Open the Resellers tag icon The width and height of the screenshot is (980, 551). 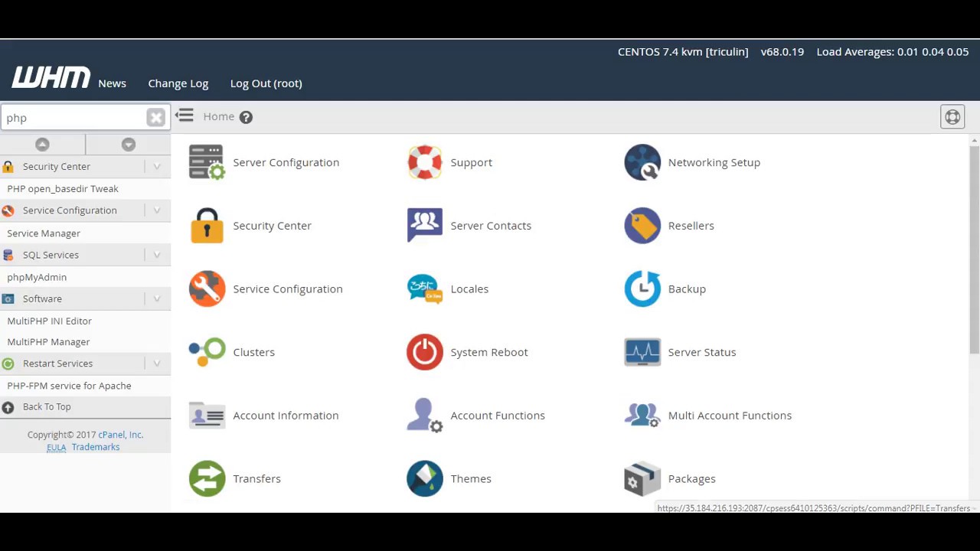(642, 226)
